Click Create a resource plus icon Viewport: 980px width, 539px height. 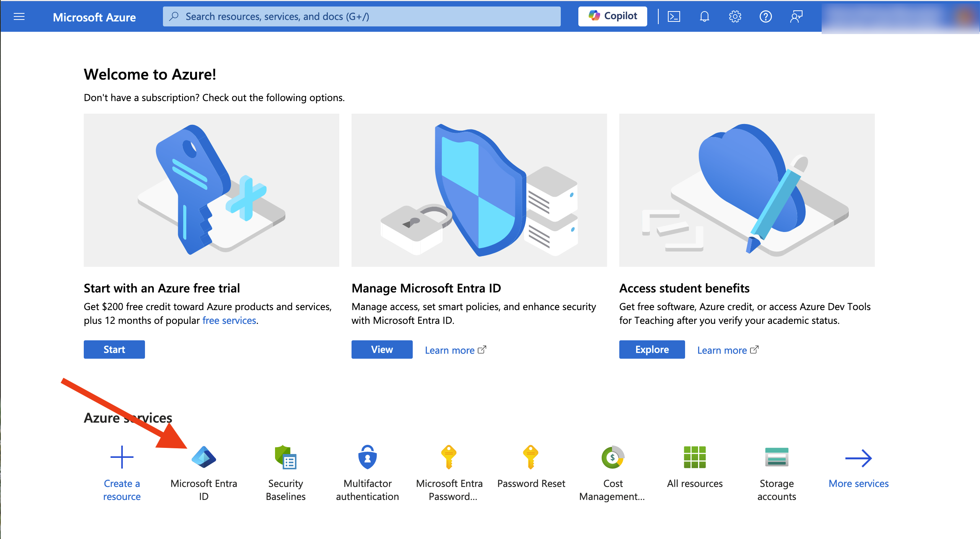(x=122, y=457)
